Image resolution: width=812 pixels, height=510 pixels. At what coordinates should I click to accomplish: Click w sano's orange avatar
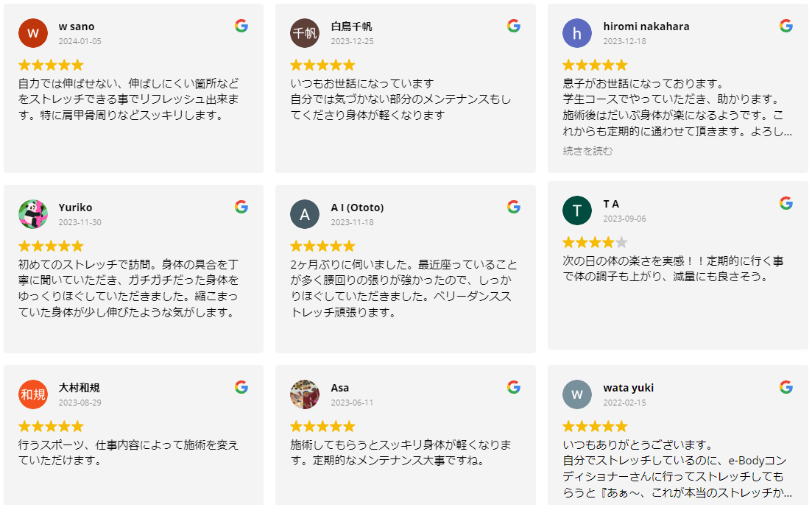tap(32, 33)
